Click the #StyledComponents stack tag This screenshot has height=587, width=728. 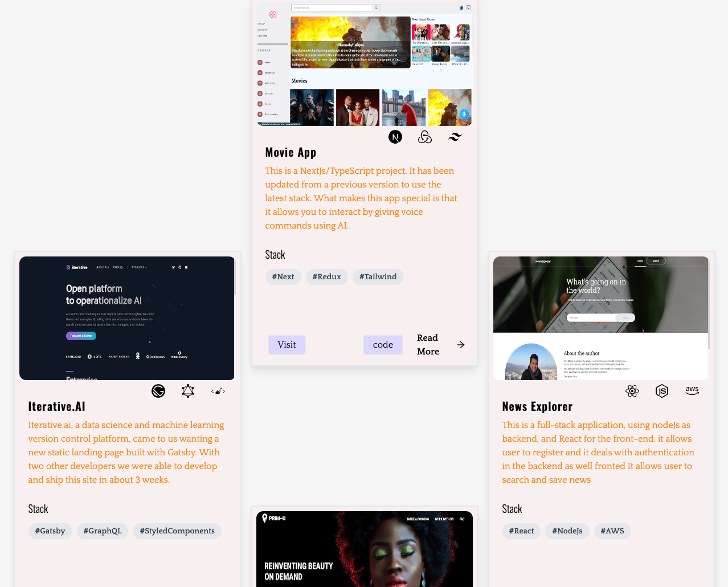point(177,531)
